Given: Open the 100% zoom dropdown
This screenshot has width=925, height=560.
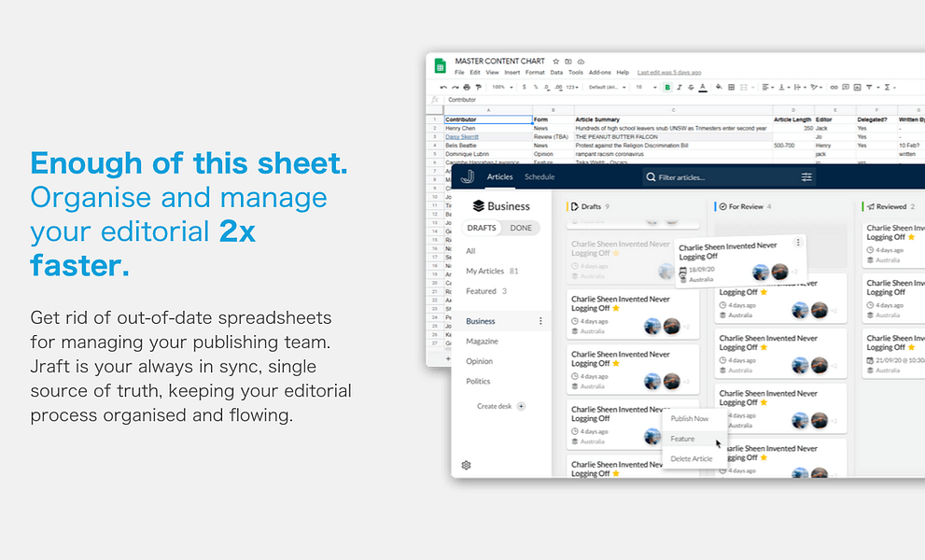Looking at the screenshot, I should coord(502,88).
